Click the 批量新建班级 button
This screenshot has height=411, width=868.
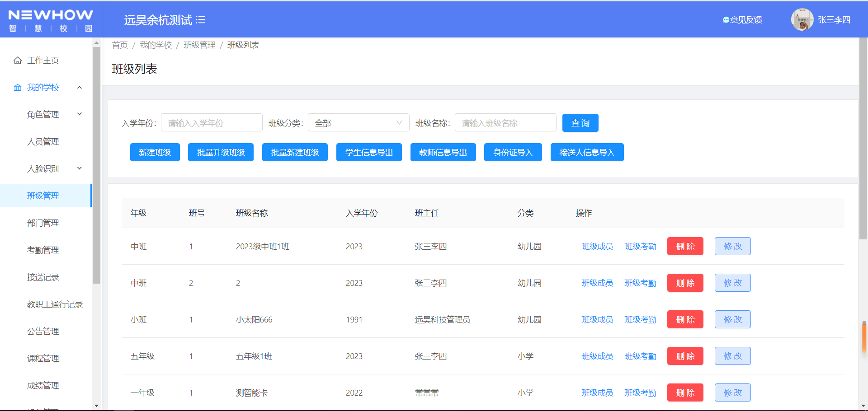[x=295, y=152]
